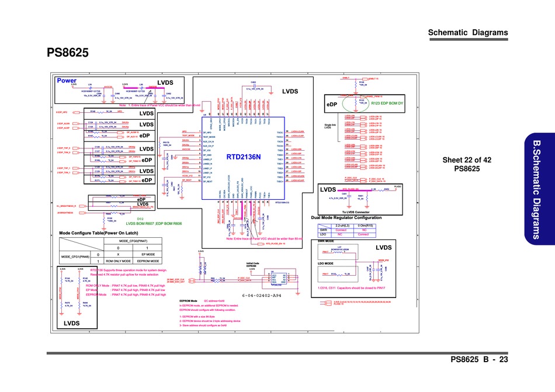The height and width of the screenshot is (392, 555).
Task: Click the part number '6-04-02402-A94'
Action: click(262, 296)
